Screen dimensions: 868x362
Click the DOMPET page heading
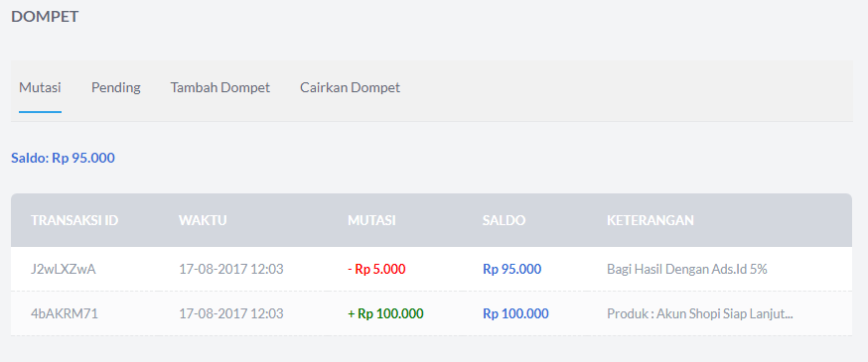45,17
